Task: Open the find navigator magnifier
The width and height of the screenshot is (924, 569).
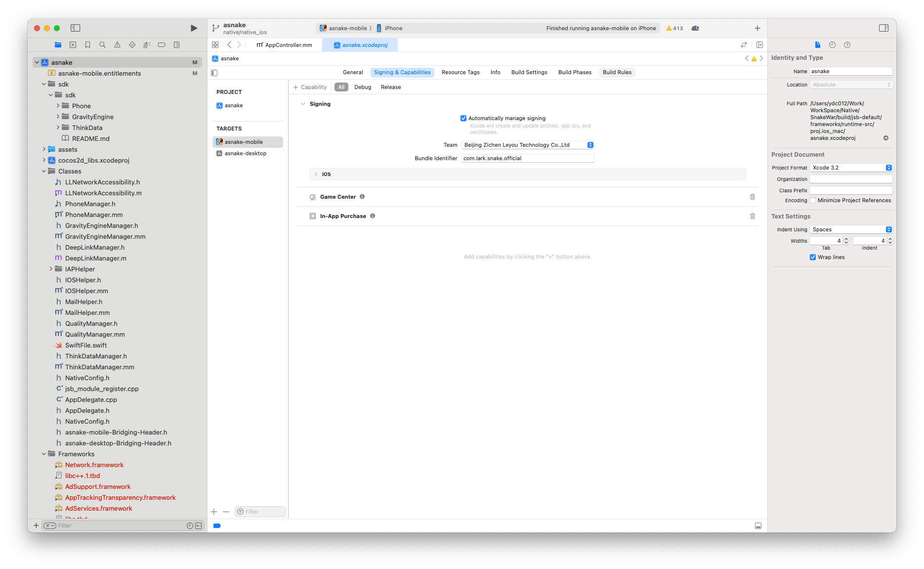Action: [x=102, y=45]
